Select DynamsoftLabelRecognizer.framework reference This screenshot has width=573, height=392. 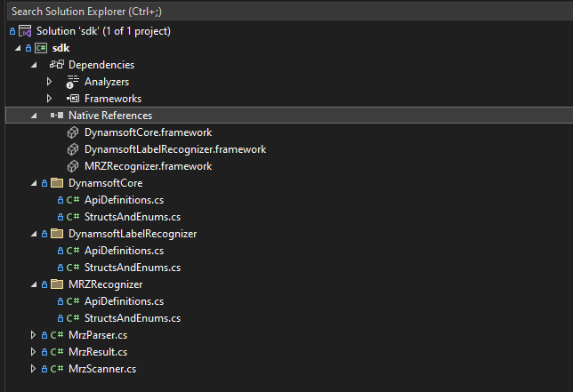(174, 149)
